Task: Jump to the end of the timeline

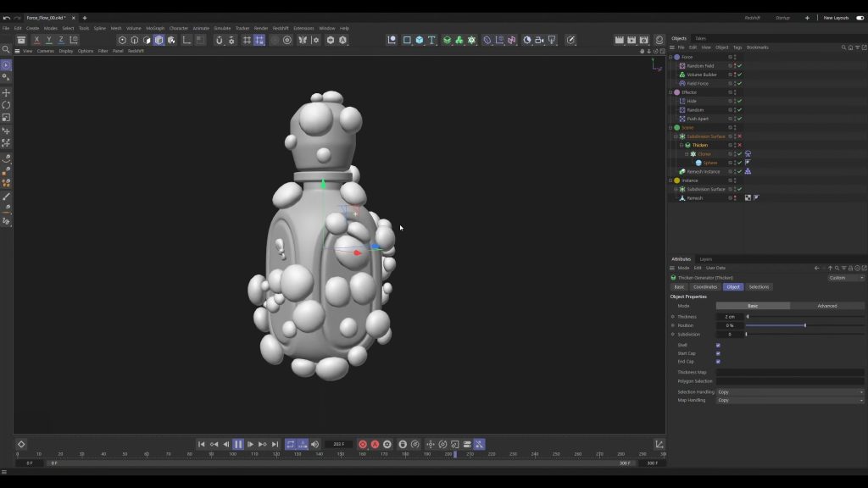Action: click(x=275, y=444)
